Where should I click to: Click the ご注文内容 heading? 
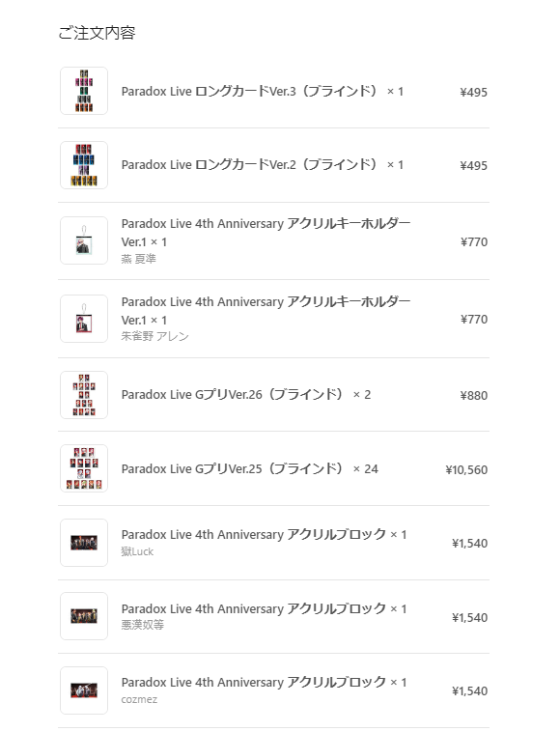[97, 33]
